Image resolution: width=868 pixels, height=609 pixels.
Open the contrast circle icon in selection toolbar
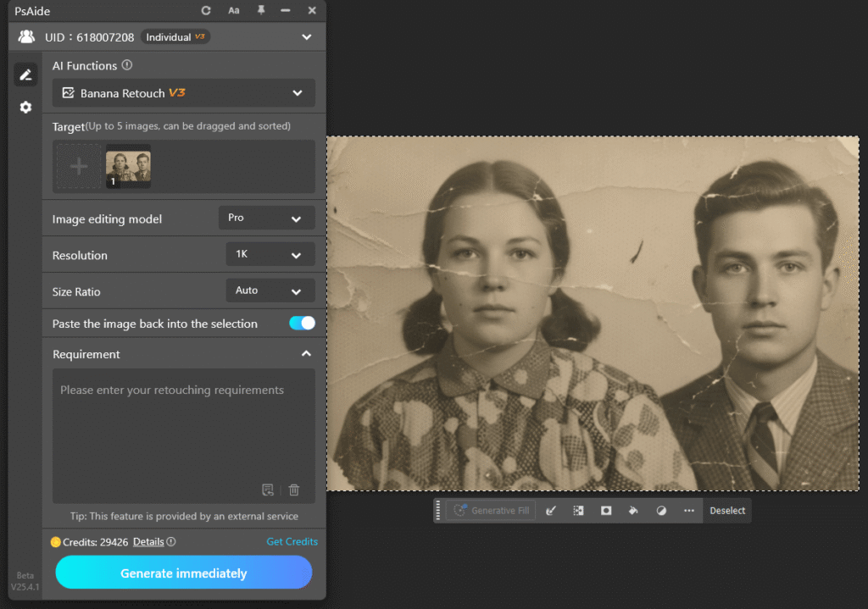coord(662,510)
